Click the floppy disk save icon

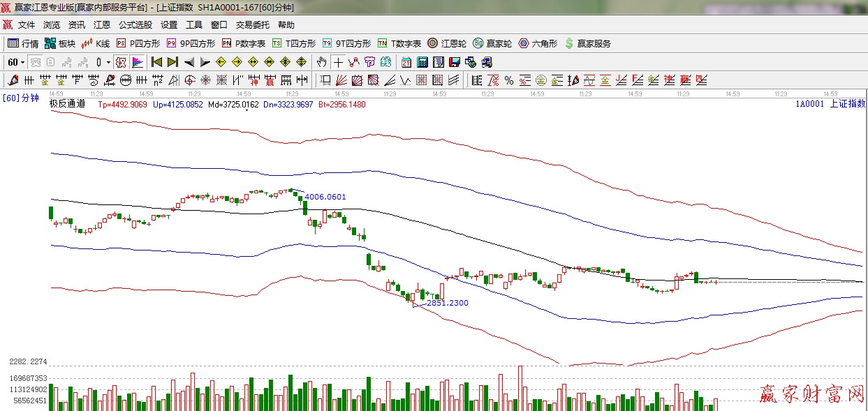[x=454, y=62]
